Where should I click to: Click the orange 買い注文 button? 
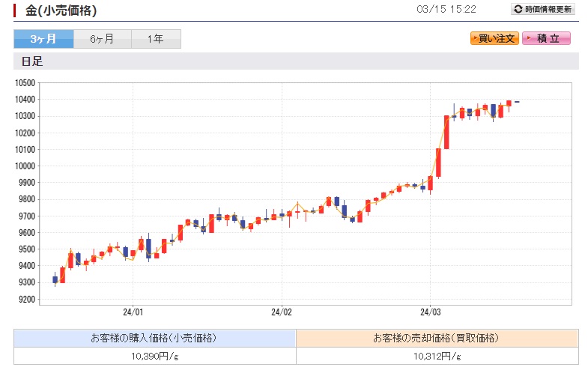[494, 38]
